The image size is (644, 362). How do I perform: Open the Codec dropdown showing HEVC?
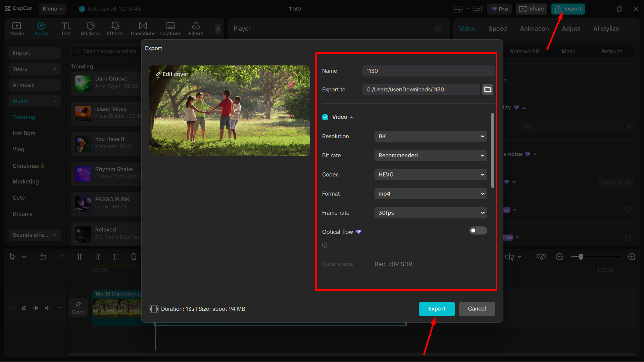coord(431,174)
